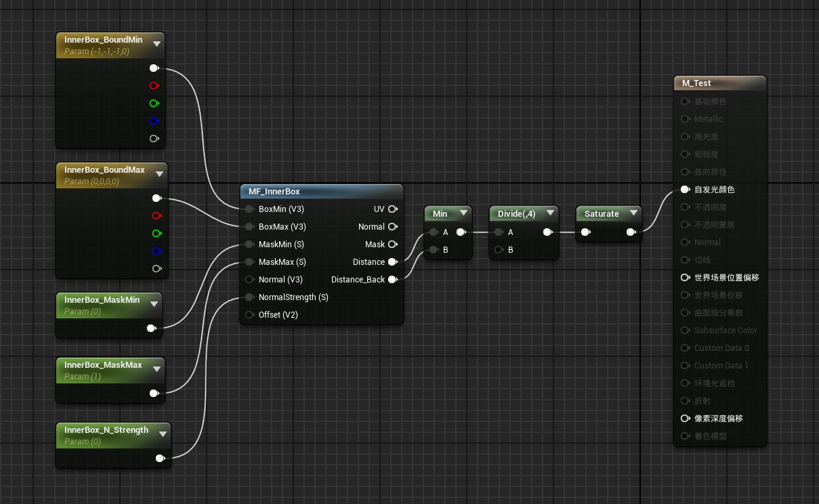The height and width of the screenshot is (504, 819).
Task: Select the InnerBox_MaskMin parameter node title
Action: click(x=102, y=300)
